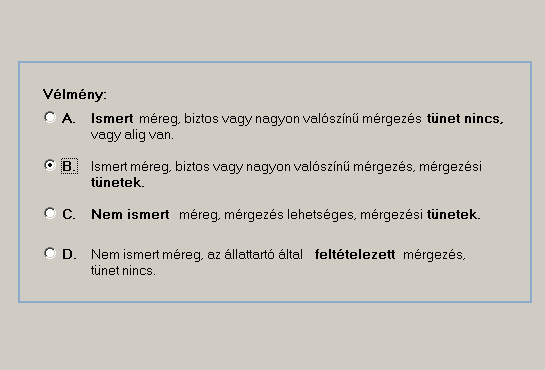545x370 pixels.
Task: Click the 'A.' letter label
Action: click(x=68, y=119)
